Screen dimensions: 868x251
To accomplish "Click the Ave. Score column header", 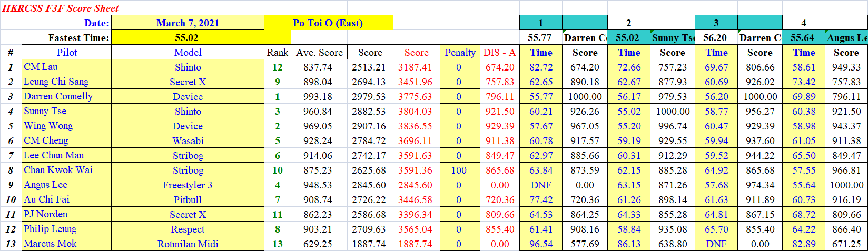I will click(x=319, y=52).
